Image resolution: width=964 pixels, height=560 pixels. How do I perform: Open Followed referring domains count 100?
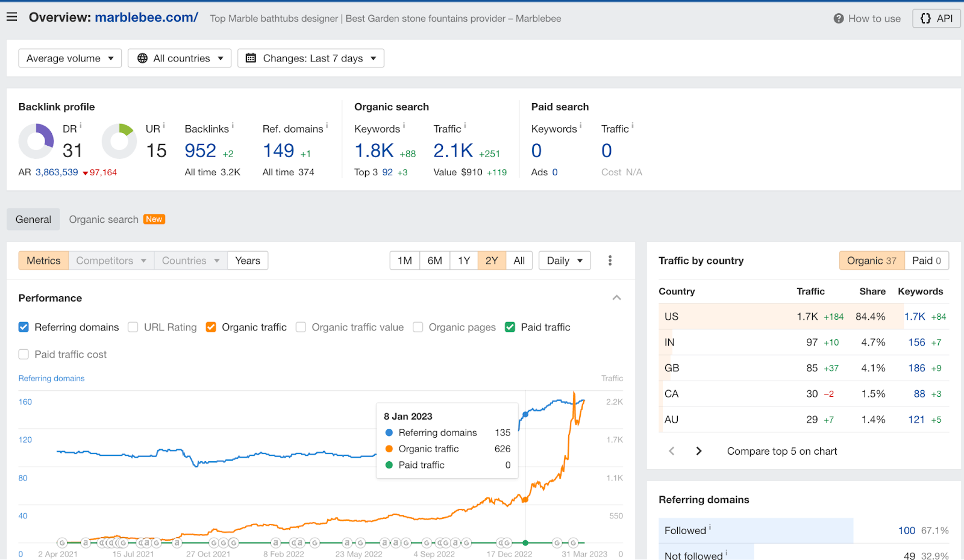(x=907, y=530)
